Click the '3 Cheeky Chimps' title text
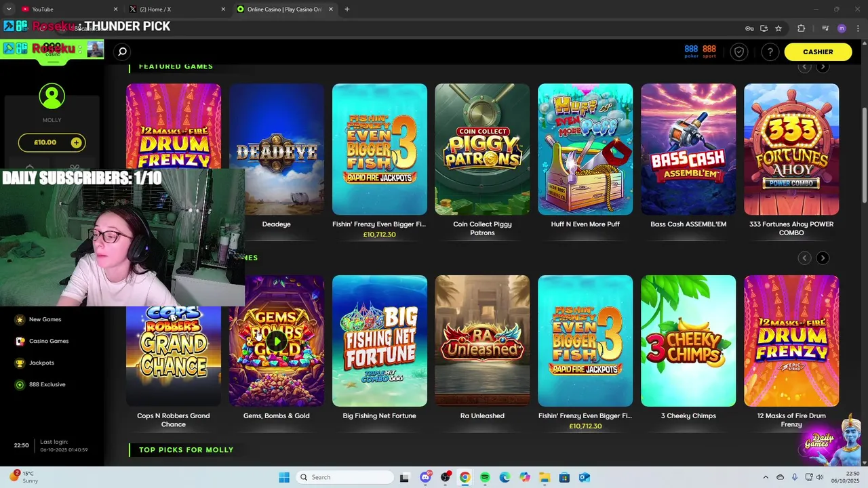This screenshot has height=488, width=868. pos(688,415)
